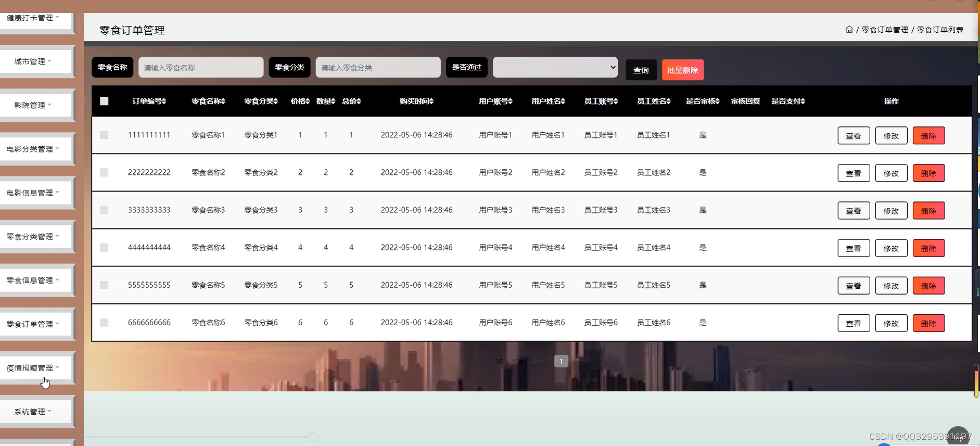Sort by 员工姓名 column header
980x446 pixels.
pyautogui.click(x=654, y=101)
